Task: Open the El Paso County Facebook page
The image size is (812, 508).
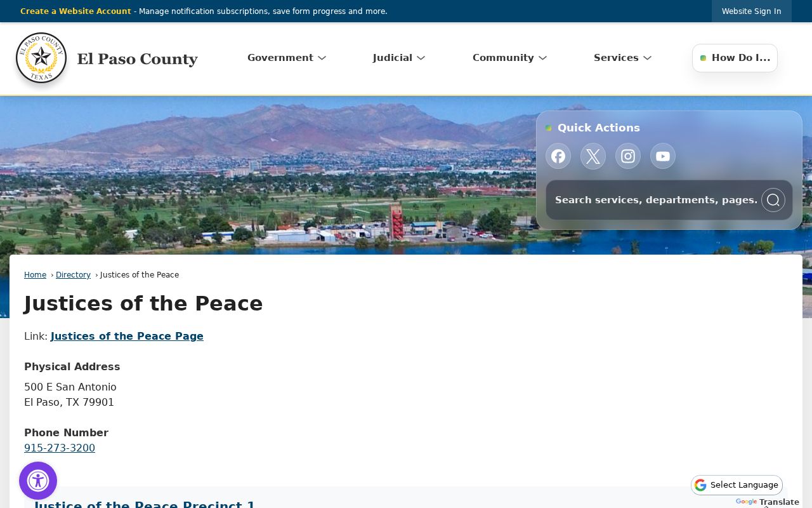Action: pyautogui.click(x=558, y=156)
